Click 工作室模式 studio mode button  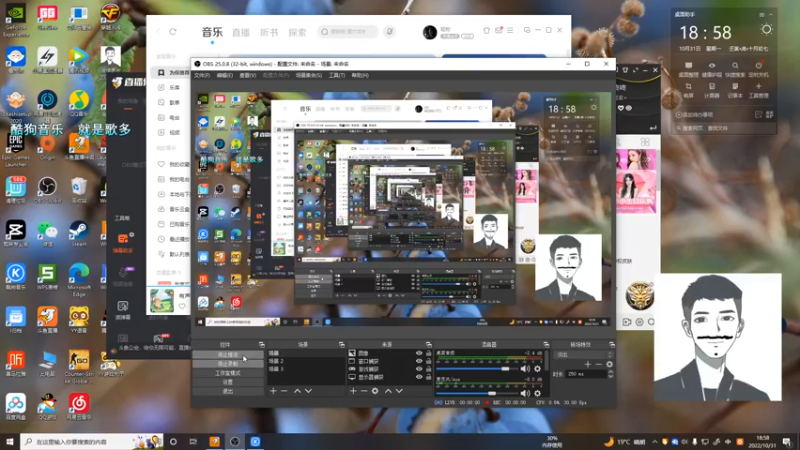click(x=228, y=373)
